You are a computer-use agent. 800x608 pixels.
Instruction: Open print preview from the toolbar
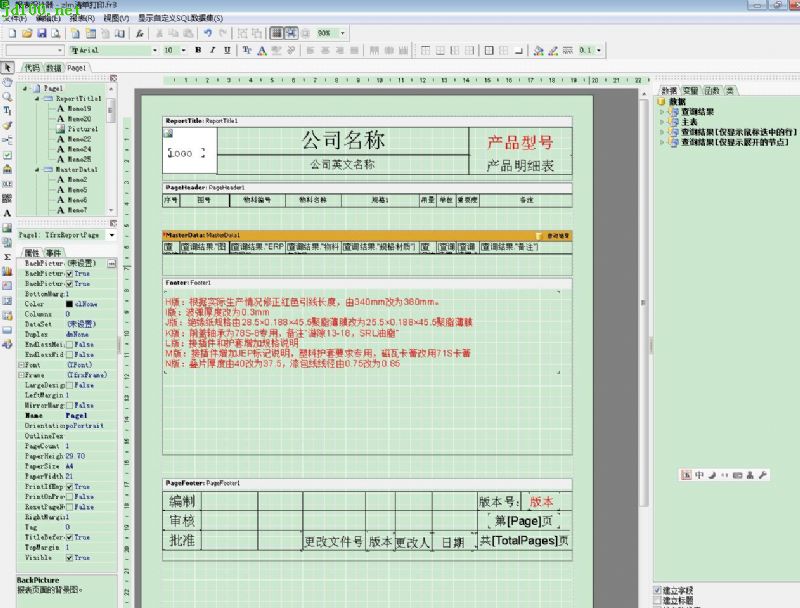pos(56,34)
